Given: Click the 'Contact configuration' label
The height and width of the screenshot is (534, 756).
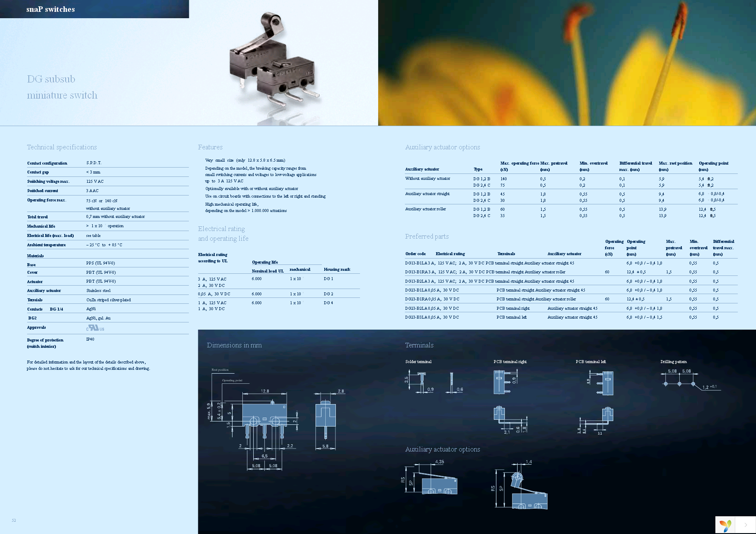Looking at the screenshot, I should click(47, 163).
